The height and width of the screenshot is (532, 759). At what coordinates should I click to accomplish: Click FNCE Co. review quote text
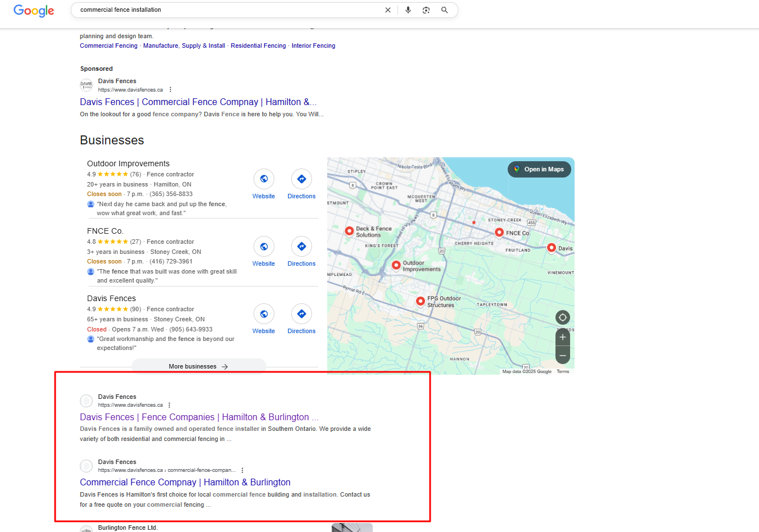tap(167, 276)
